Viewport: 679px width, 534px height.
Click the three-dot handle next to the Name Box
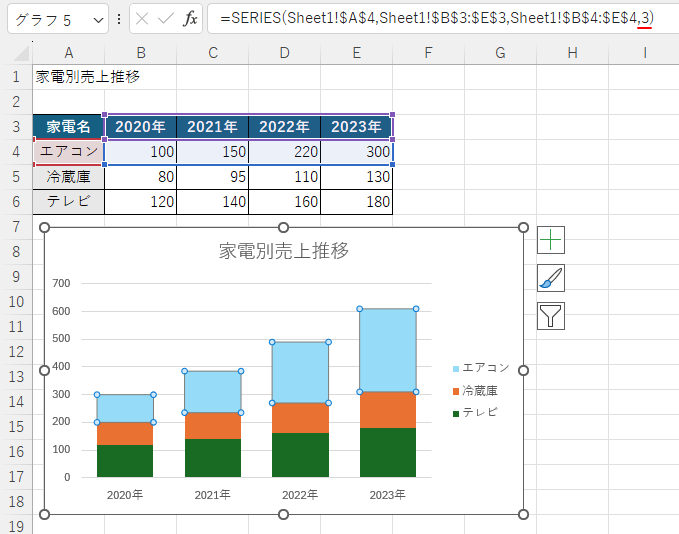coord(119,19)
